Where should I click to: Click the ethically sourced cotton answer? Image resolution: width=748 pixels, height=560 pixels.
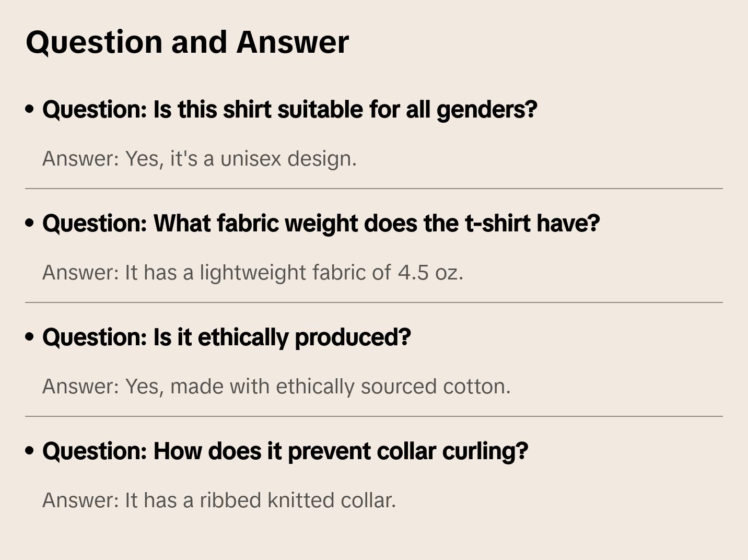click(276, 387)
